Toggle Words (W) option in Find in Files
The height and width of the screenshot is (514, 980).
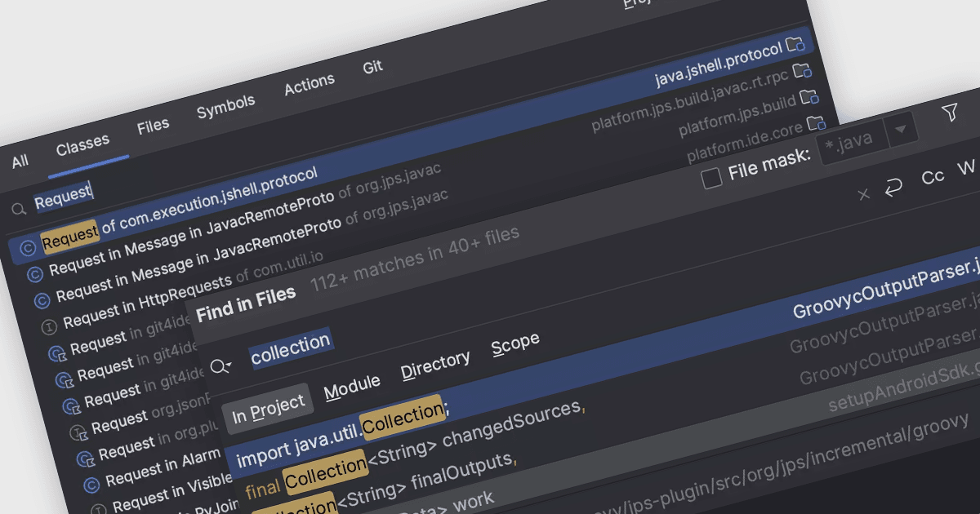966,169
